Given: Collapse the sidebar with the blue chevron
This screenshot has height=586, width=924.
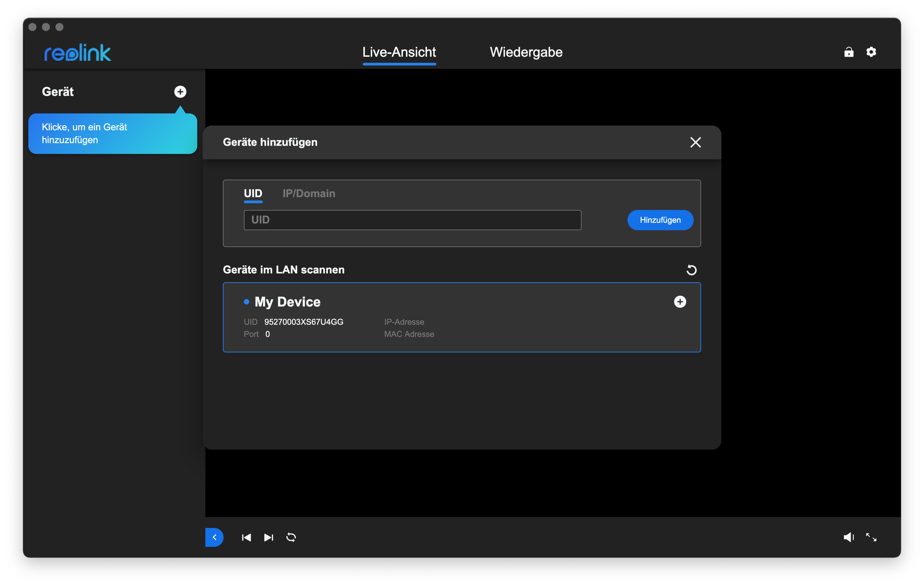Looking at the screenshot, I should pyautogui.click(x=214, y=537).
